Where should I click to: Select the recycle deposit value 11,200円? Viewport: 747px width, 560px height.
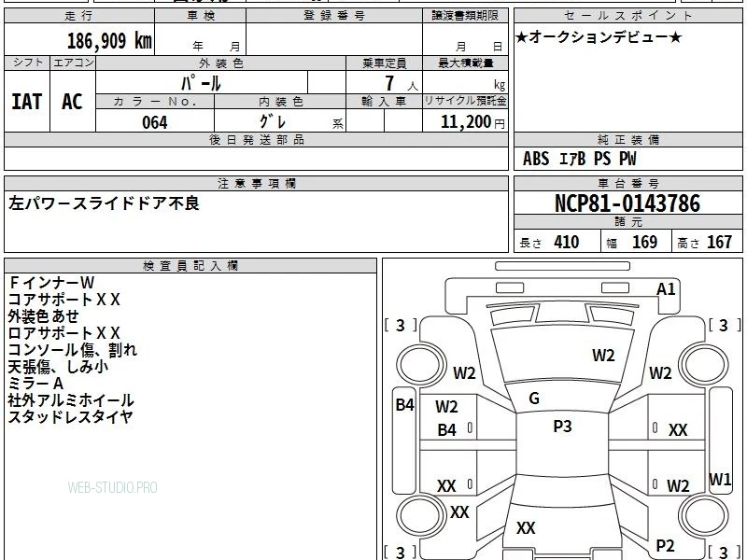coord(472,122)
